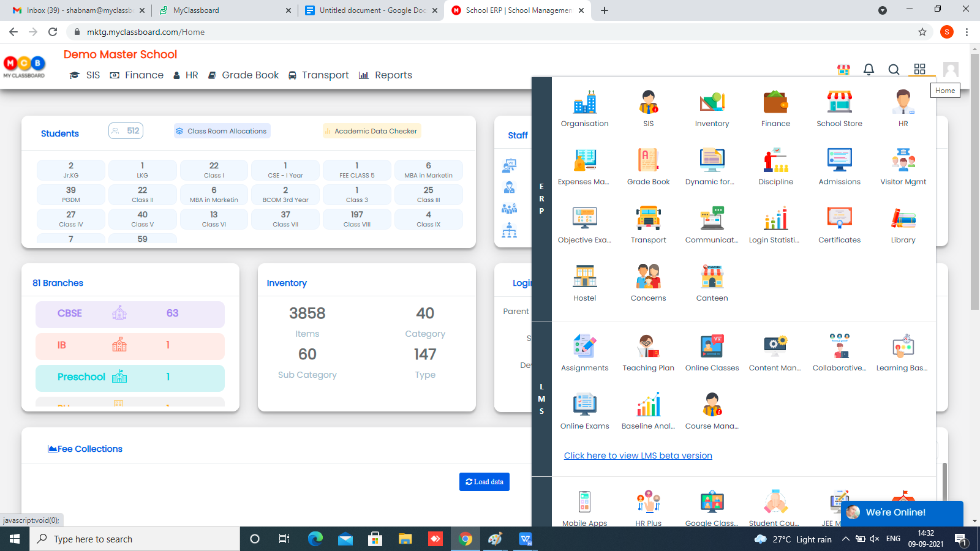Open the Reports top menu
The height and width of the screenshot is (551, 980).
(x=385, y=75)
